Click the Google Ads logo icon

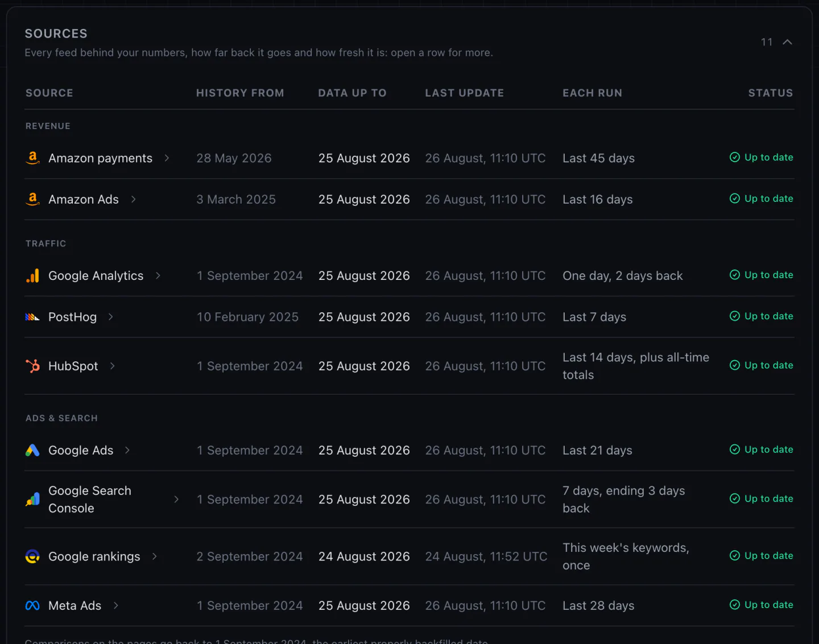(32, 451)
